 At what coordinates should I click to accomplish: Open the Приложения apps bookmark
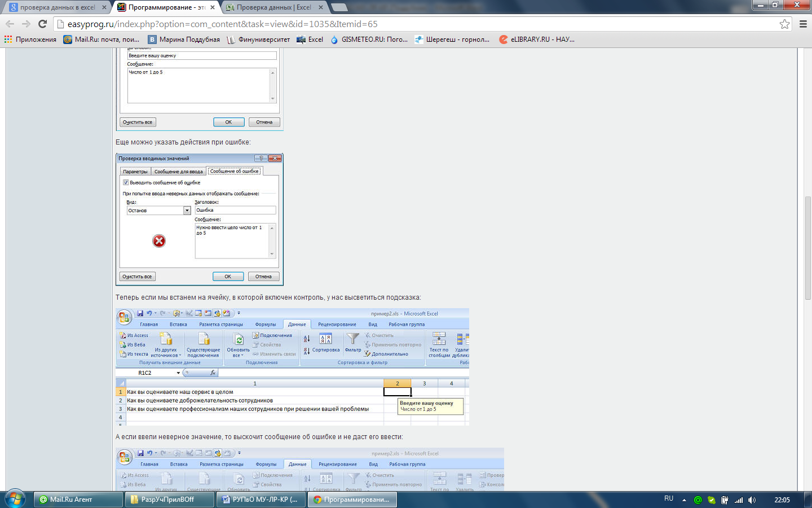pos(30,40)
